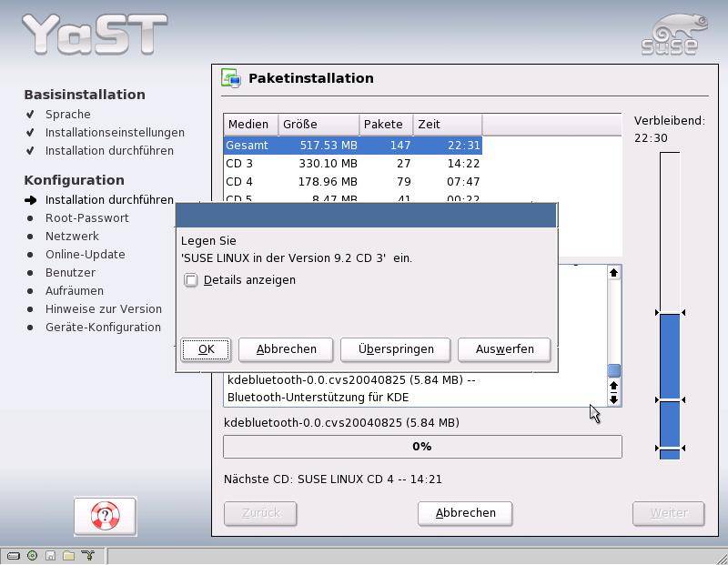Image resolution: width=728 pixels, height=565 pixels.
Task: Confirm the insert-CD dialog with OK
Action: (x=206, y=349)
